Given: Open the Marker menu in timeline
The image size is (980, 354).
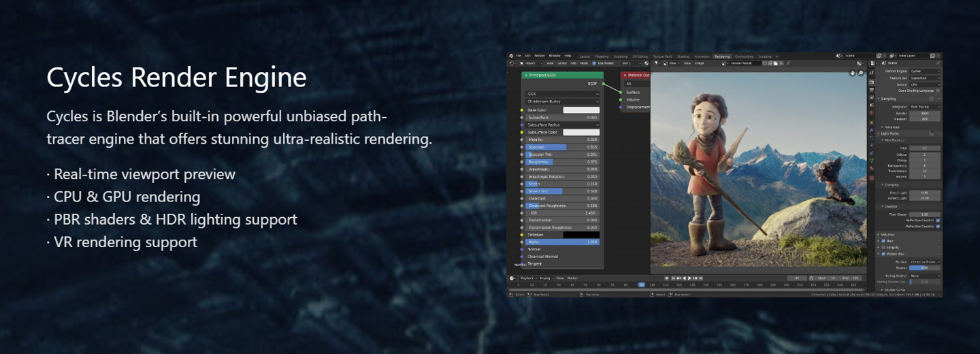Looking at the screenshot, I should tap(572, 278).
